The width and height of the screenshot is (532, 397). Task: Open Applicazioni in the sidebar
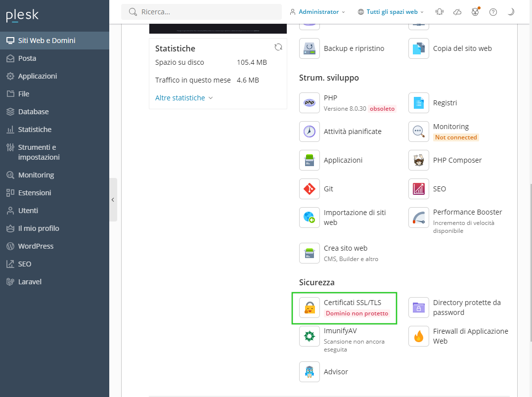pos(54,76)
